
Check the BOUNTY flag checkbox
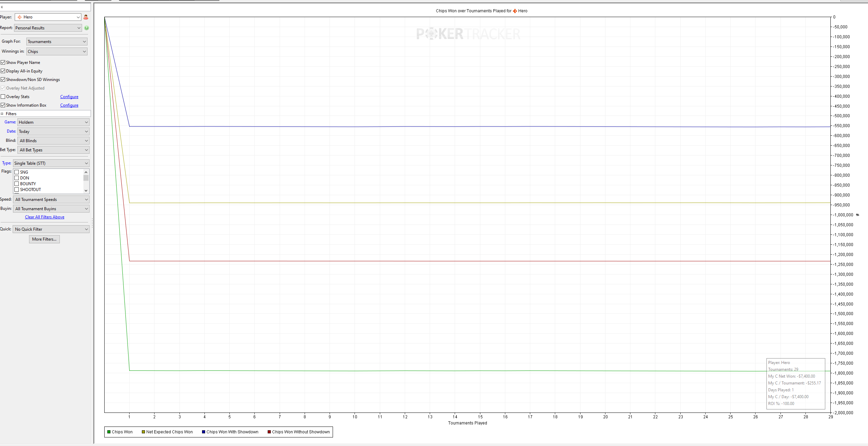click(x=16, y=184)
